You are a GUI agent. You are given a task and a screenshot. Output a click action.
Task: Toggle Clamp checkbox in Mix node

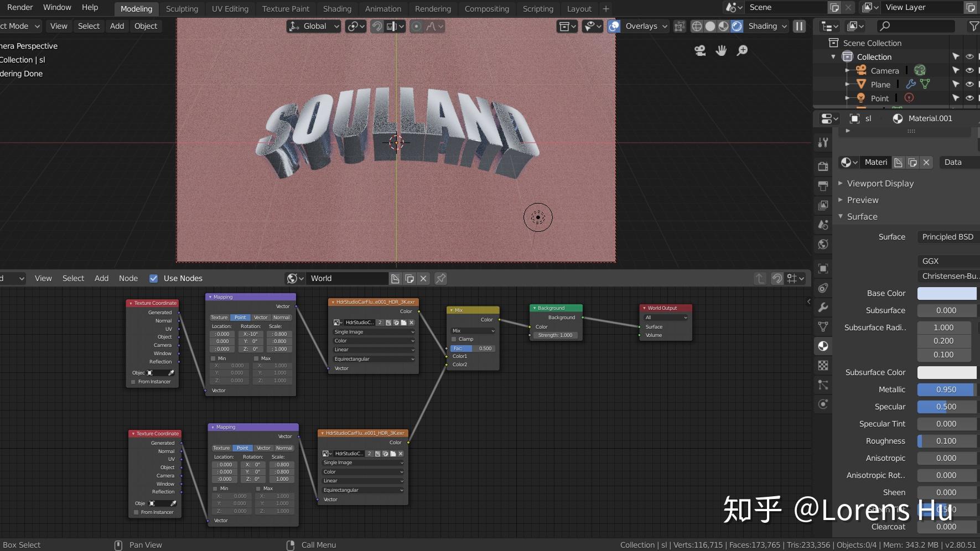coord(454,339)
